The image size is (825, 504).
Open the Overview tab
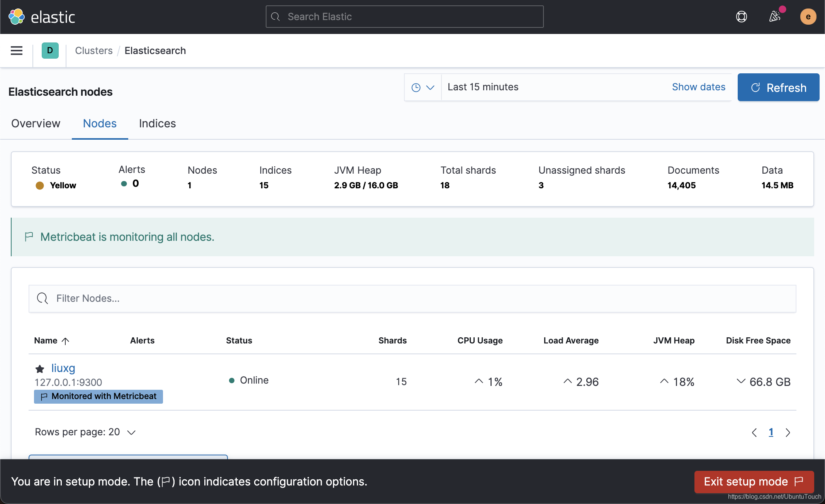point(36,123)
